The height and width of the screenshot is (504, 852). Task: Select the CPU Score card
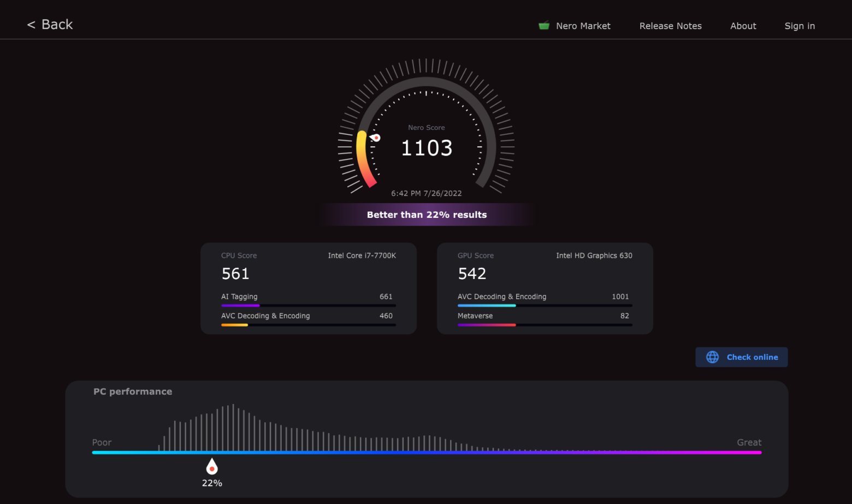coord(308,288)
